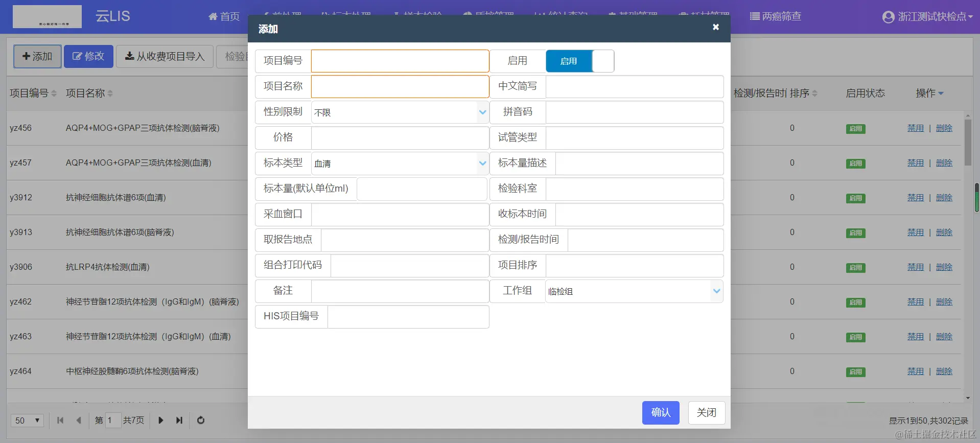
Task: Click 从收费项目导入 import button
Action: 165,56
